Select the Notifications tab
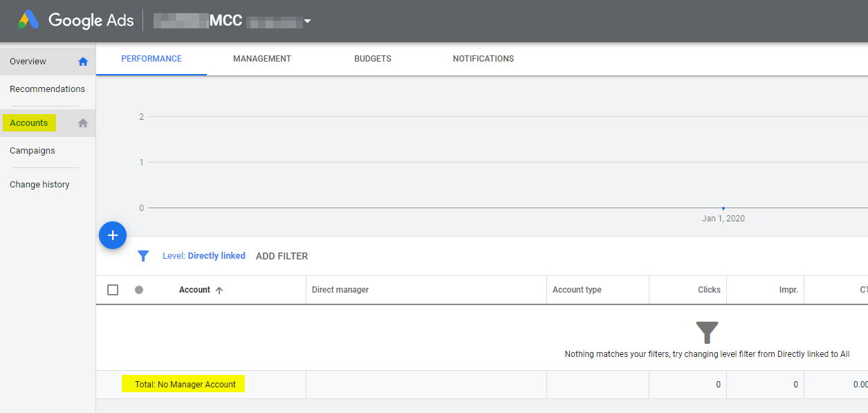This screenshot has height=413, width=868. [x=483, y=59]
